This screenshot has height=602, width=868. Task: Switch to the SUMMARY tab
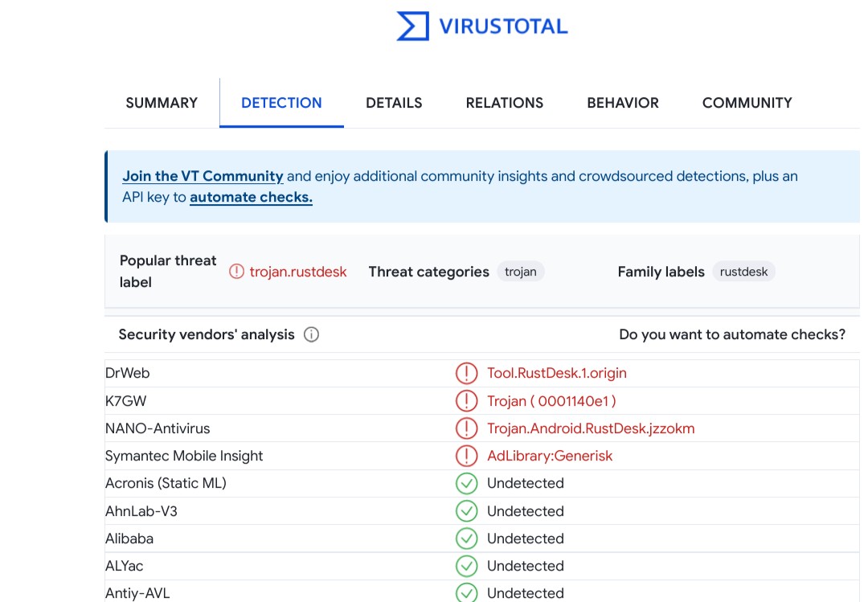[x=161, y=103]
